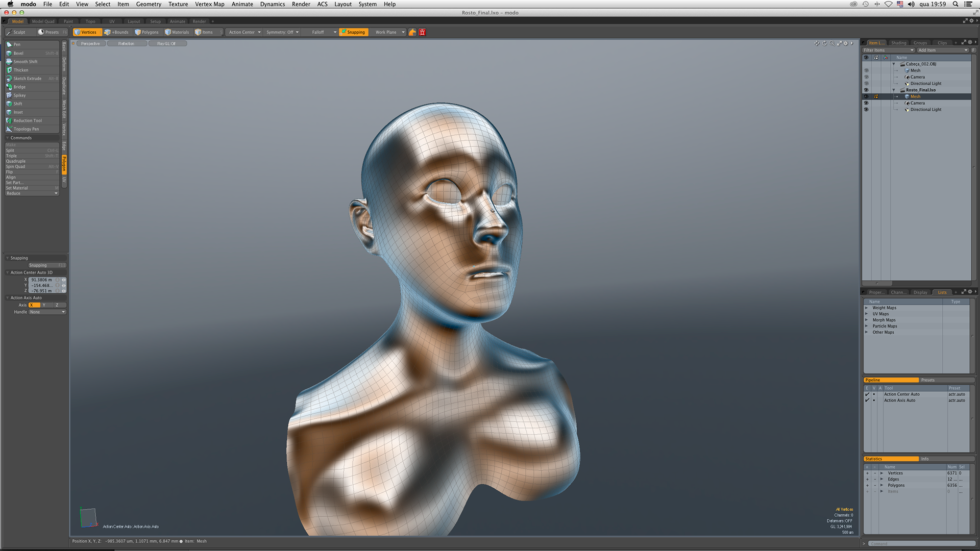The height and width of the screenshot is (551, 980).
Task: Open the Action Center dropdown
Action: 244,32
